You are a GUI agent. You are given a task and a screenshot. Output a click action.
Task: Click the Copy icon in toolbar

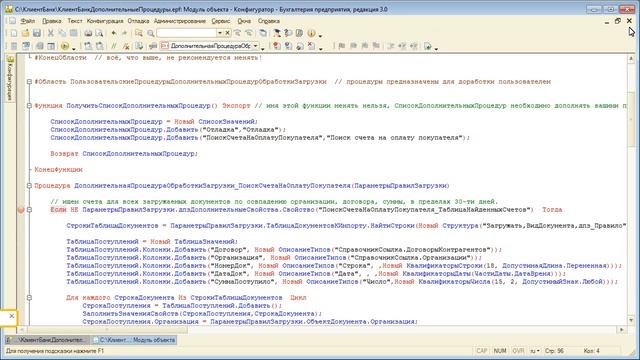click(x=62, y=33)
